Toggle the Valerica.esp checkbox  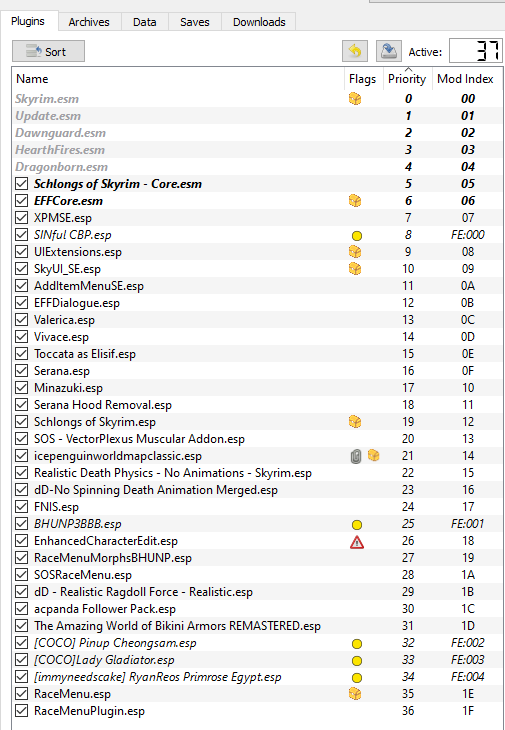(21, 320)
